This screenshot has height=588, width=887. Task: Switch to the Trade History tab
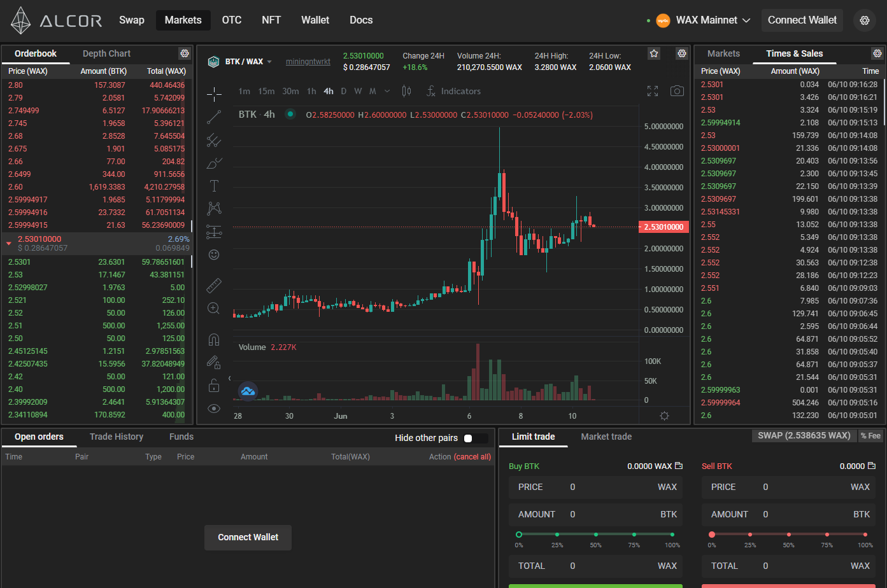tap(117, 437)
